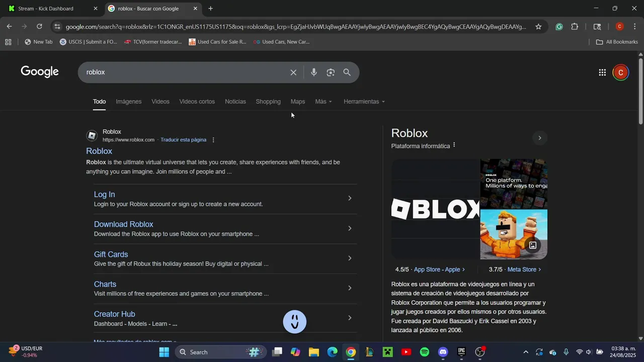Open USCIS bookmark in bookmarks bar

click(88, 42)
